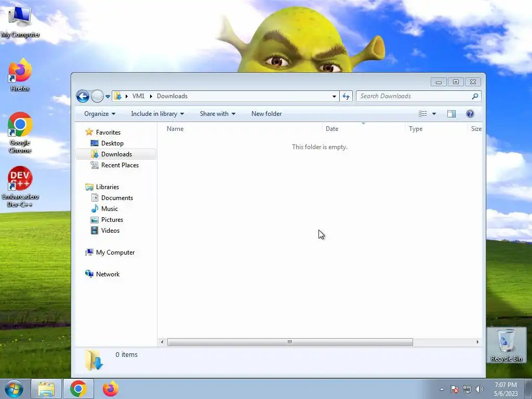
Task: Select the Firefox desktop shortcut
Action: (20, 75)
